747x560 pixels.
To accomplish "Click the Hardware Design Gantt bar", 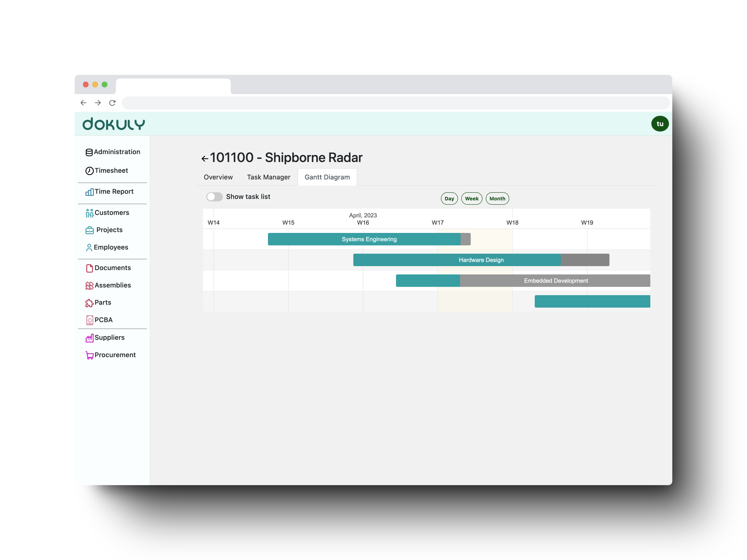I will 481,259.
